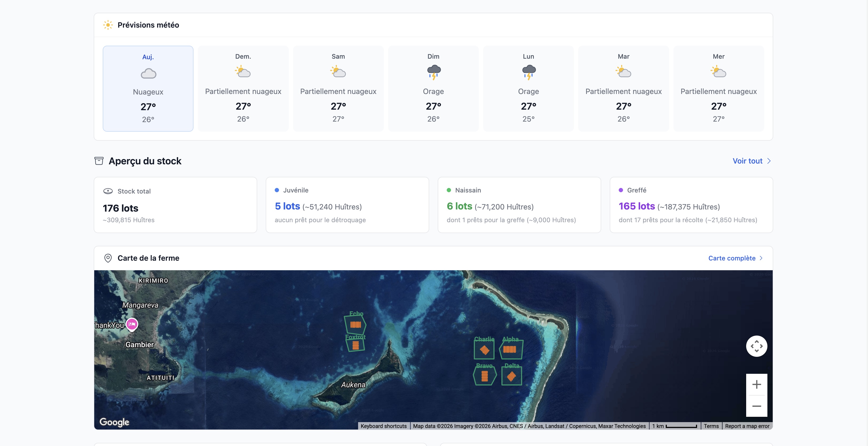Zoom out the map with minus button
Screen dimensions: 868x446
pos(757,406)
